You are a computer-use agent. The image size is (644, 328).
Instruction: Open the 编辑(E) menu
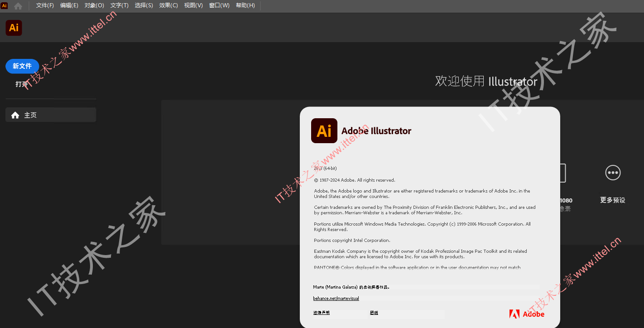[x=69, y=5]
